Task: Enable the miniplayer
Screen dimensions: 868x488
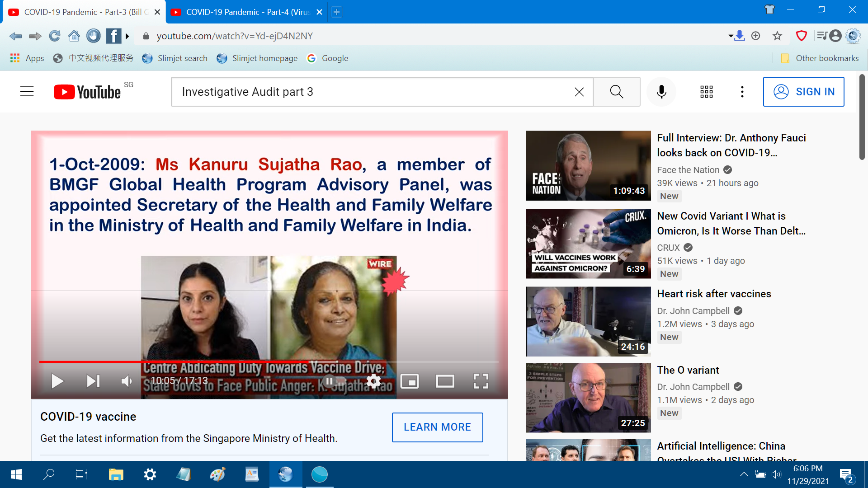Action: [410, 381]
